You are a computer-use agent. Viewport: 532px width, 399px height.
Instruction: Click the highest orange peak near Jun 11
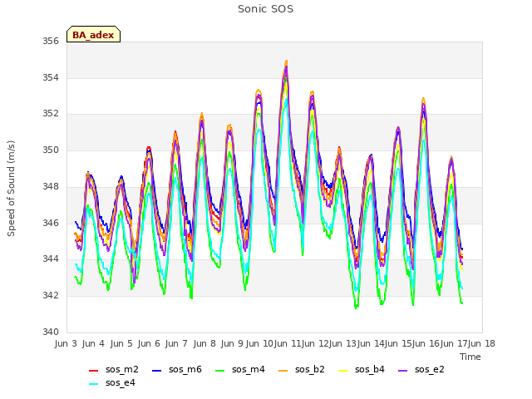click(287, 61)
